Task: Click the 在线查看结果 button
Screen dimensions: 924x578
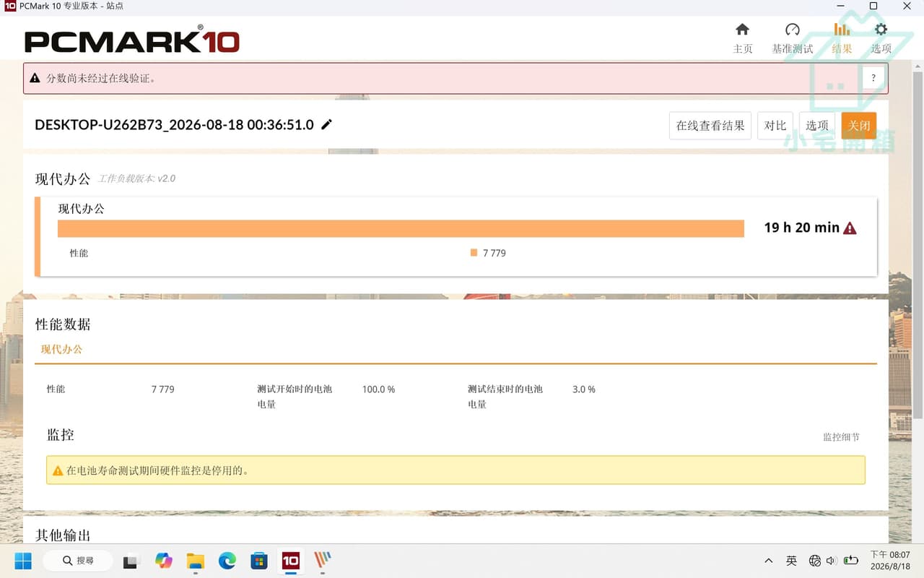Action: click(710, 126)
